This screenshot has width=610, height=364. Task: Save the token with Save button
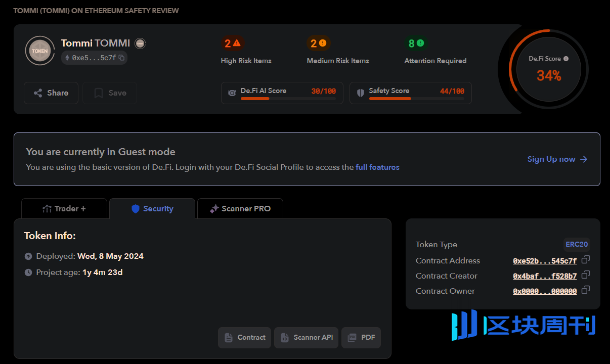pos(110,93)
